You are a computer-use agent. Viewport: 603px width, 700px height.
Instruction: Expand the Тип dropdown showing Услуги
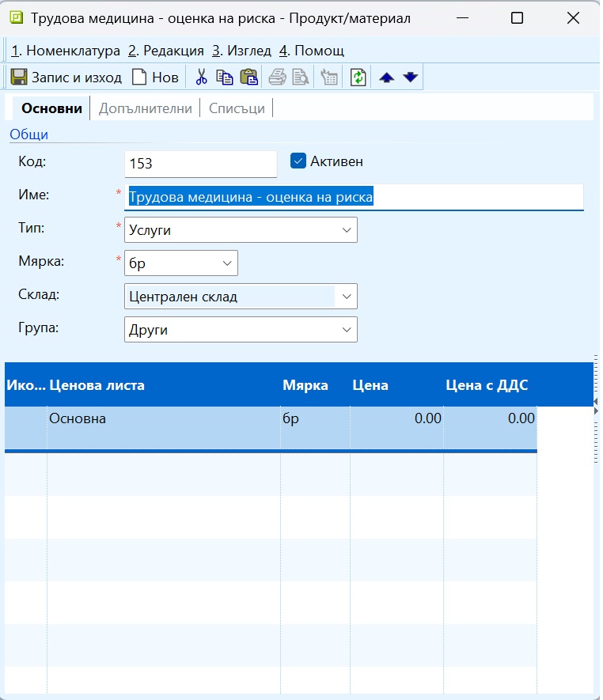[346, 230]
